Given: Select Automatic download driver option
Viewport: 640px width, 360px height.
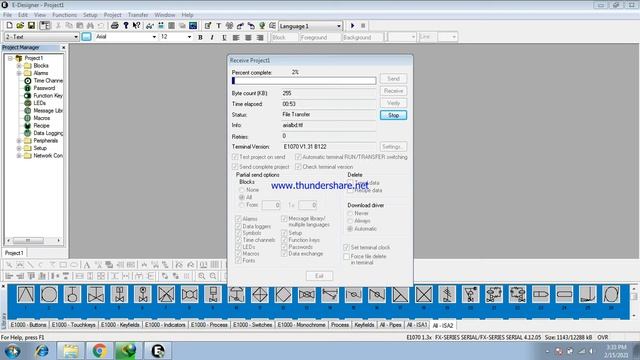Looking at the screenshot, I should coord(350,229).
